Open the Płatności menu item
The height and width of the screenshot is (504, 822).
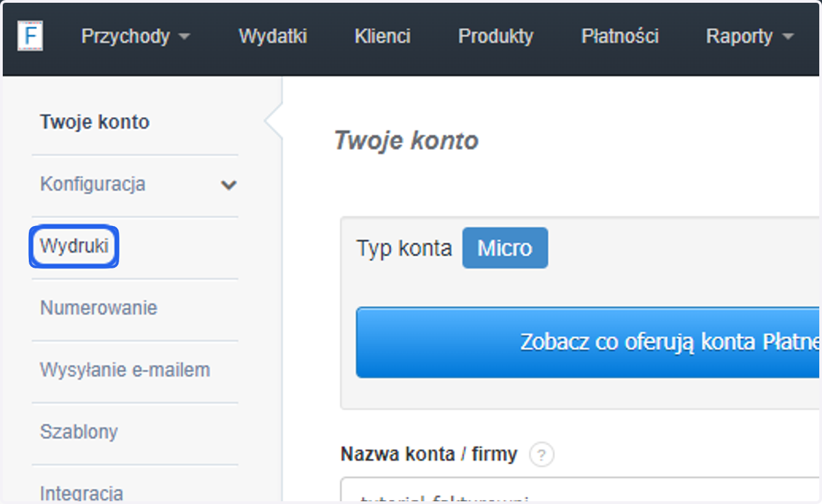[620, 36]
